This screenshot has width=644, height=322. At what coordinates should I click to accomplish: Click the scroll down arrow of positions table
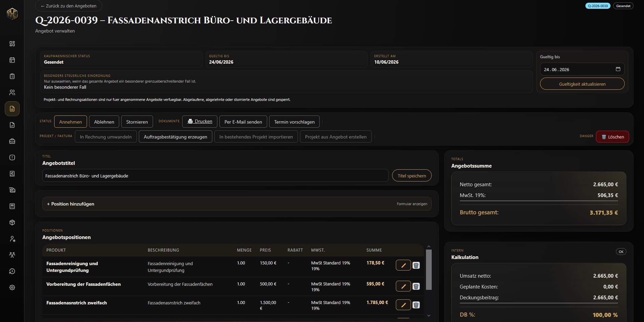click(429, 316)
